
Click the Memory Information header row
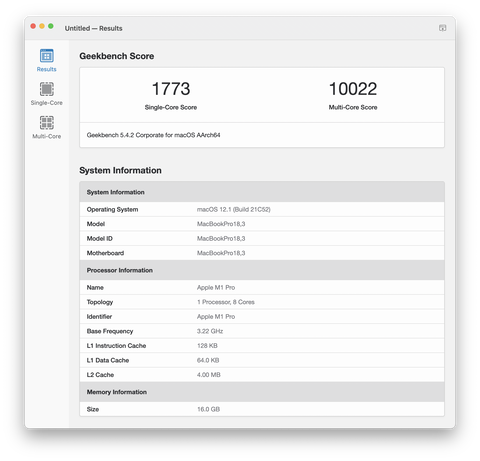tap(262, 392)
